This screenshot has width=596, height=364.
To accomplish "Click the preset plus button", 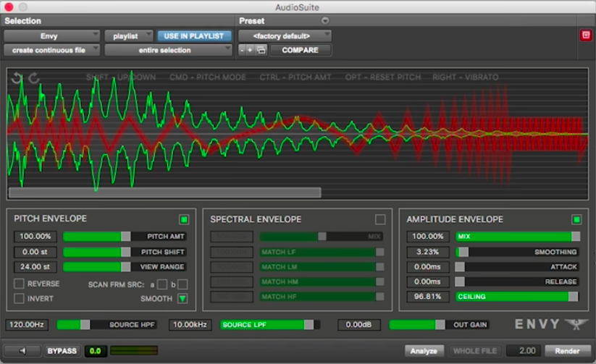I will (x=250, y=50).
